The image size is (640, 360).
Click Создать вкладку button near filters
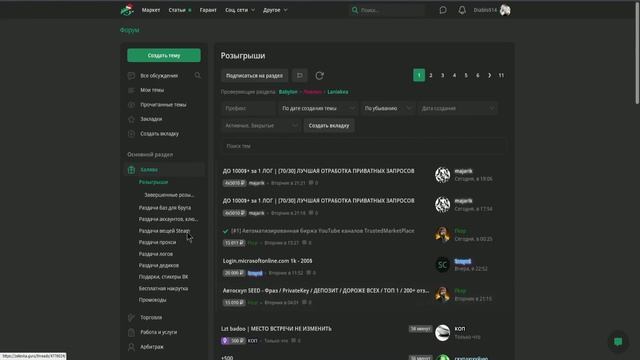(329, 126)
